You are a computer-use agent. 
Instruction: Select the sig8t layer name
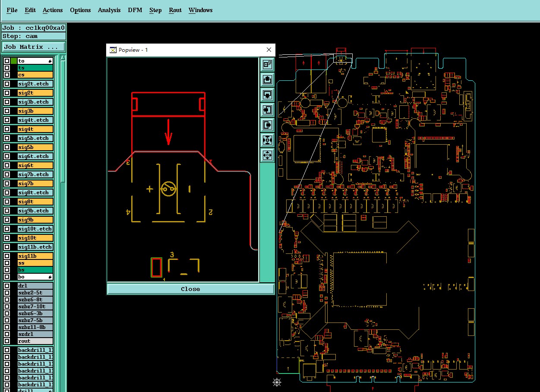coord(35,202)
